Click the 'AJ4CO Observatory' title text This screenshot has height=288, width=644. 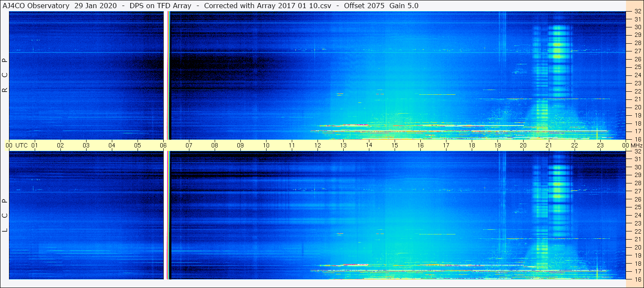(36, 6)
